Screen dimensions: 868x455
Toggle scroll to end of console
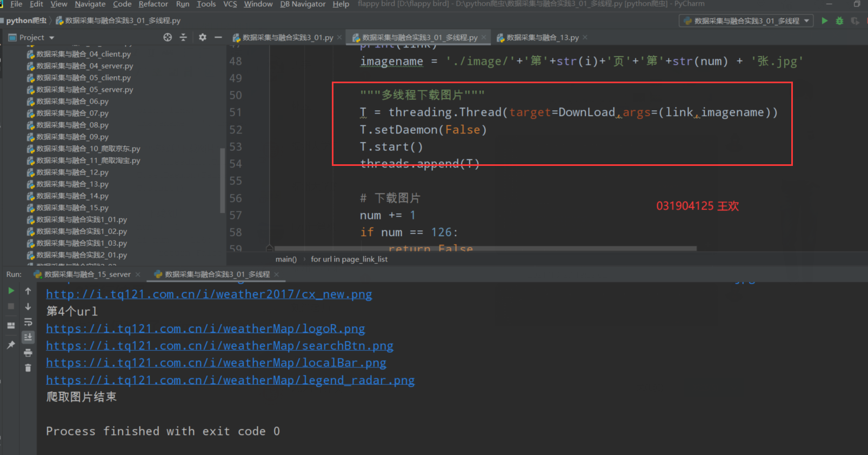pyautogui.click(x=28, y=337)
